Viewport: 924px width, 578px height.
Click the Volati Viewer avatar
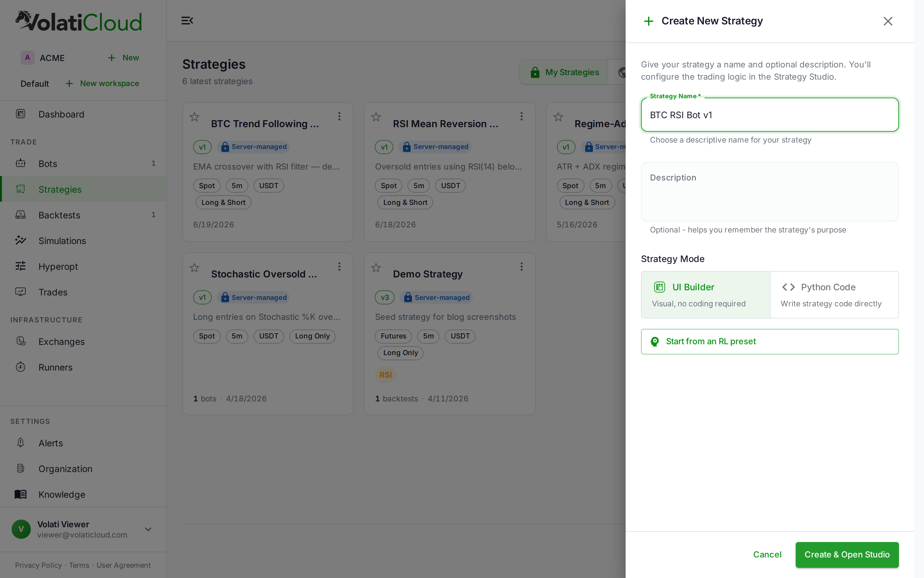click(x=21, y=529)
